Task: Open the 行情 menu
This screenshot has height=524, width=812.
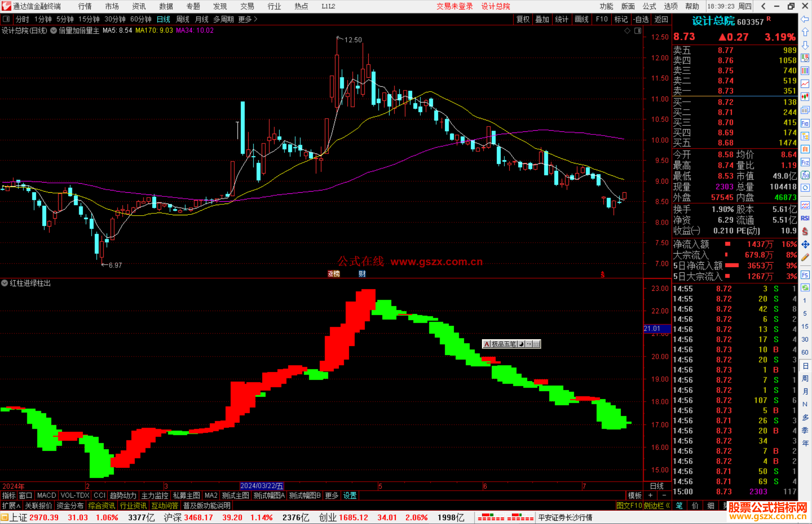Action: [85, 6]
